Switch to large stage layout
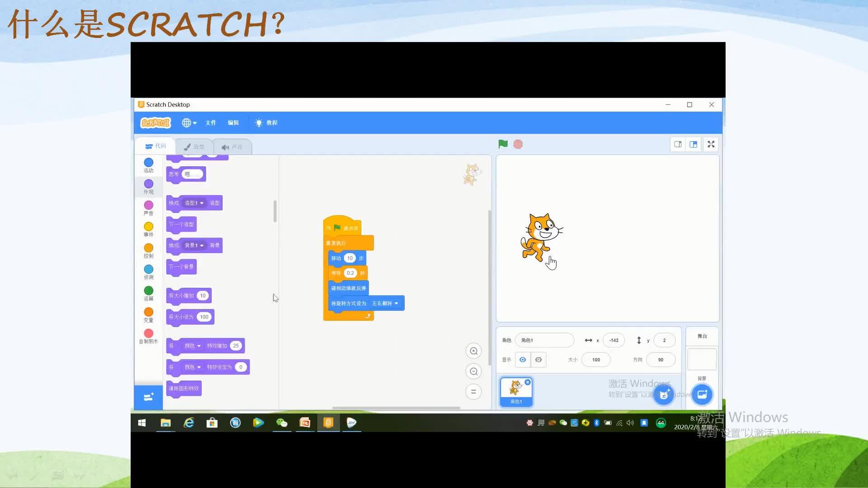Image resolution: width=868 pixels, height=488 pixels. (x=693, y=144)
